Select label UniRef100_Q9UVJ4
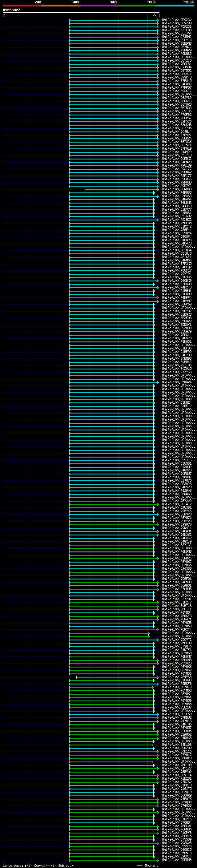The image size is (197, 868). click(x=177, y=856)
